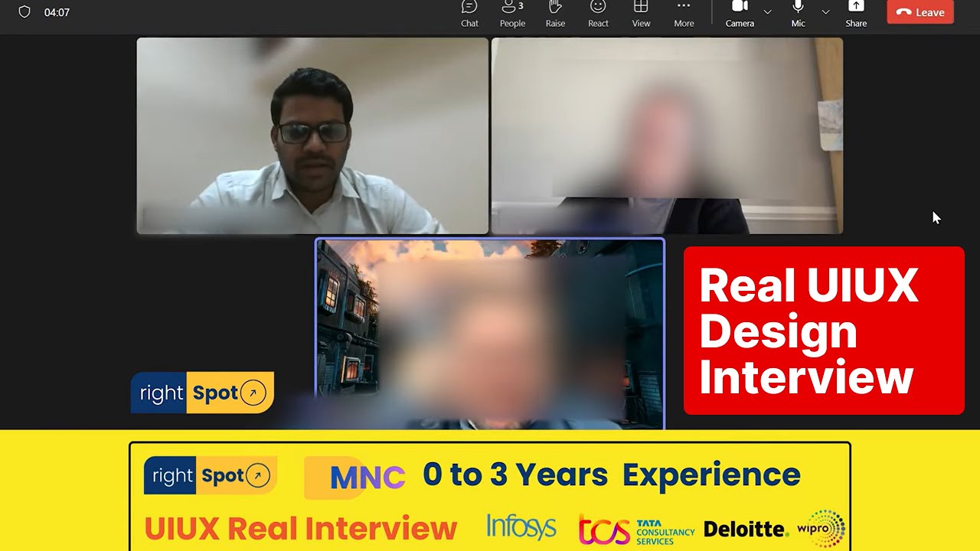980x551 pixels.
Task: Share your screen content
Action: [856, 14]
